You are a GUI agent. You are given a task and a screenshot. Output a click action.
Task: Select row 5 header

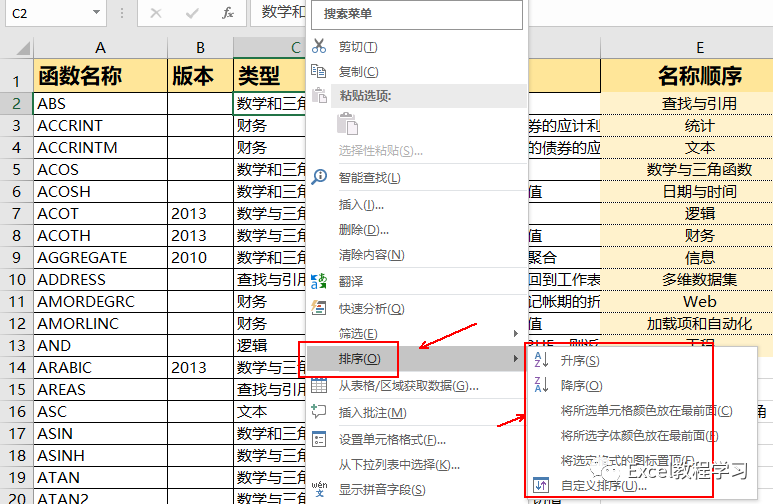click(16, 170)
